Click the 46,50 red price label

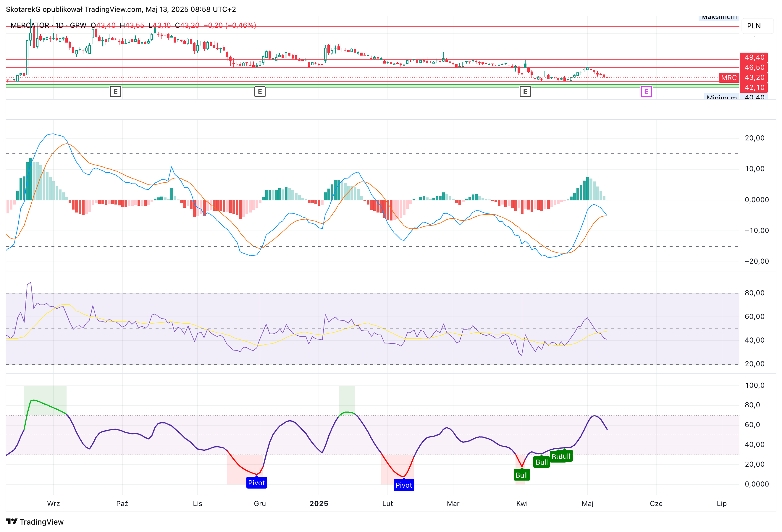(x=754, y=67)
